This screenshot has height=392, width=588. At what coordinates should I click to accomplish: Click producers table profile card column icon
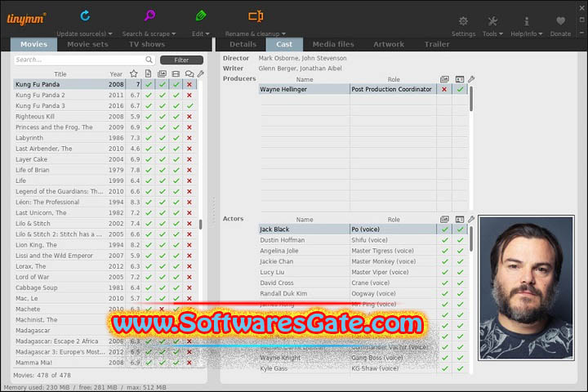pos(459,79)
